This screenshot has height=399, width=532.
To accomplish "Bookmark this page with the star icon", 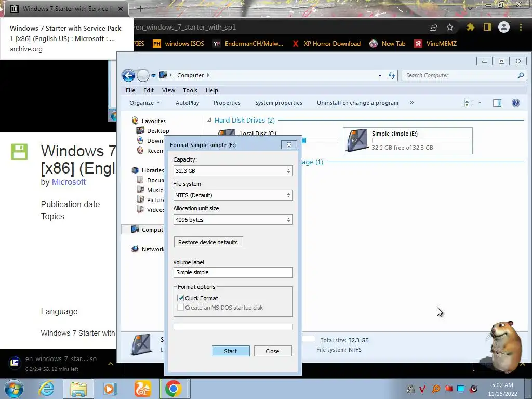I will pyautogui.click(x=450, y=27).
